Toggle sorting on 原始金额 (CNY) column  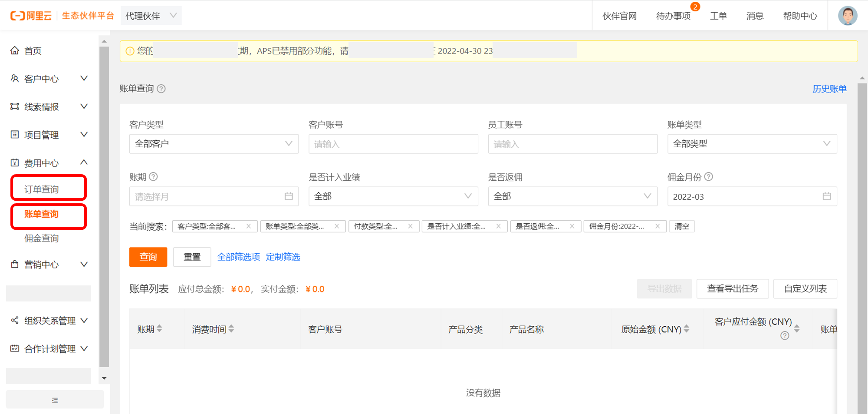[x=686, y=329]
